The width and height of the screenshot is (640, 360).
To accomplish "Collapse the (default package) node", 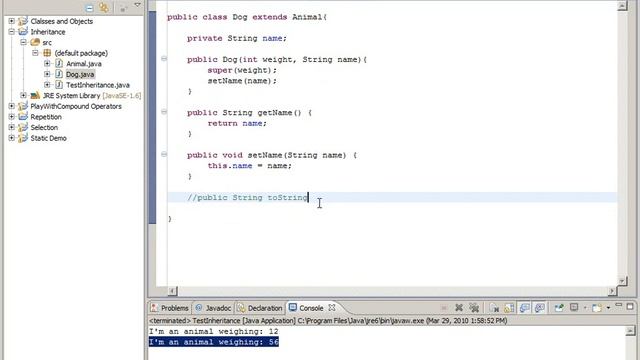I will pos(35,53).
